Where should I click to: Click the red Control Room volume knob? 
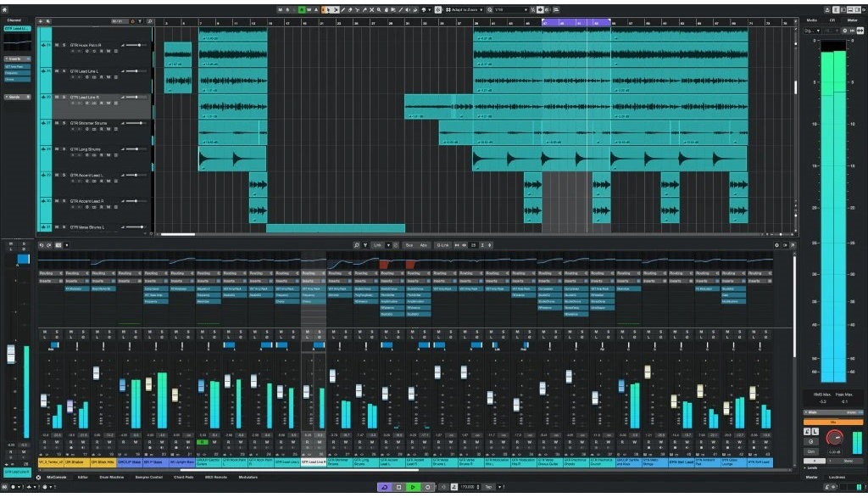pos(834,438)
